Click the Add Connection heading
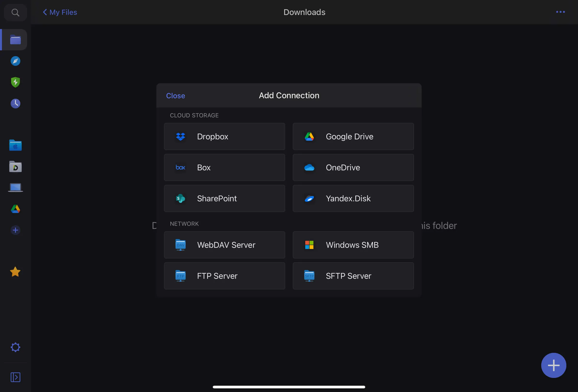The width and height of the screenshot is (578, 392). (289, 95)
